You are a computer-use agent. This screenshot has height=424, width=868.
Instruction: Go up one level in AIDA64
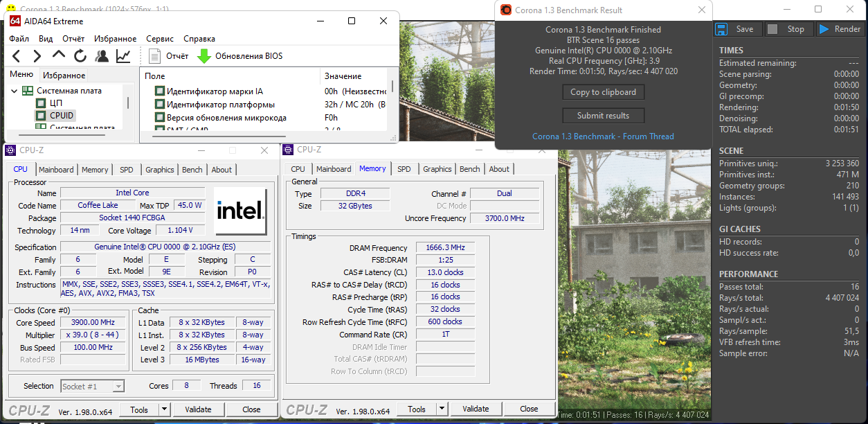click(59, 56)
